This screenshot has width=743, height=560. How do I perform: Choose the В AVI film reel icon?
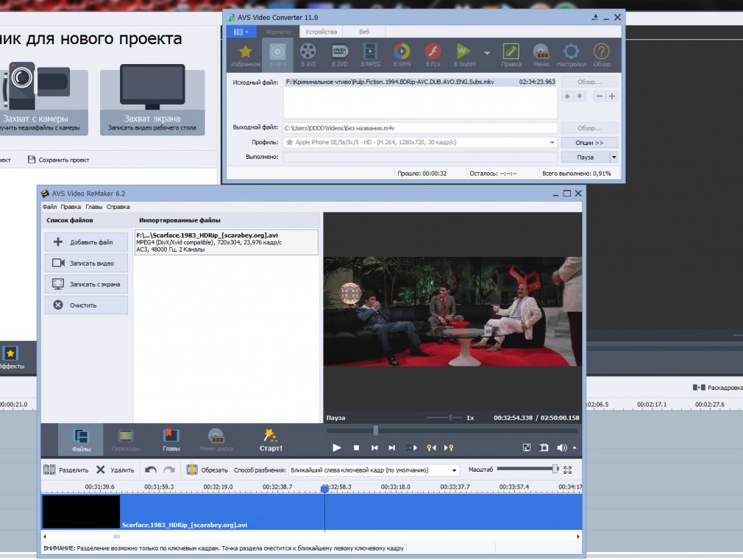(308, 55)
